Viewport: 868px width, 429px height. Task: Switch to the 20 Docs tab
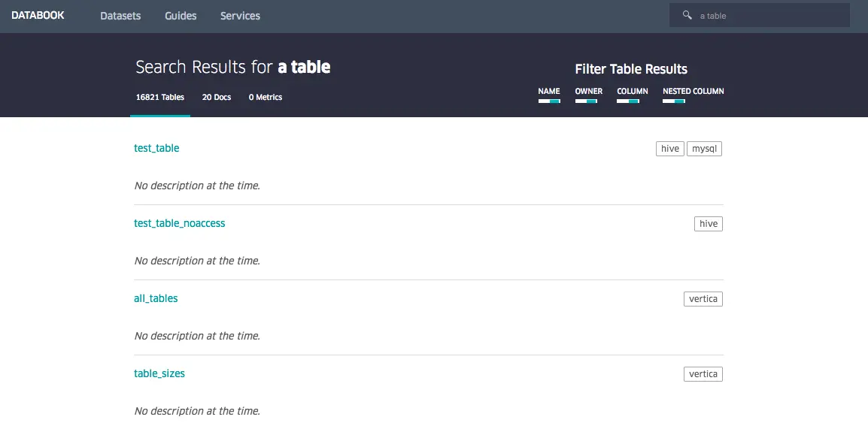point(217,97)
